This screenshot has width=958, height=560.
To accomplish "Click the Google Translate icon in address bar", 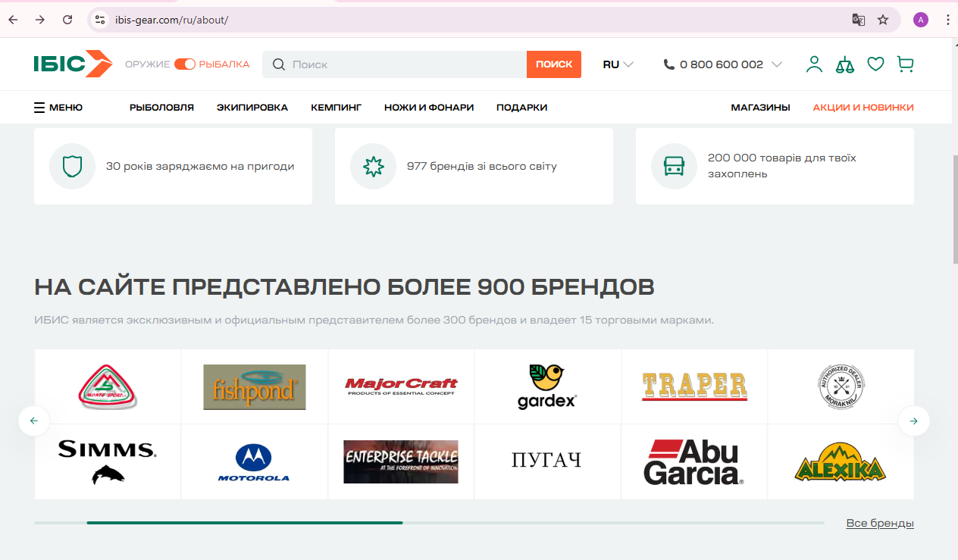I will [x=858, y=20].
